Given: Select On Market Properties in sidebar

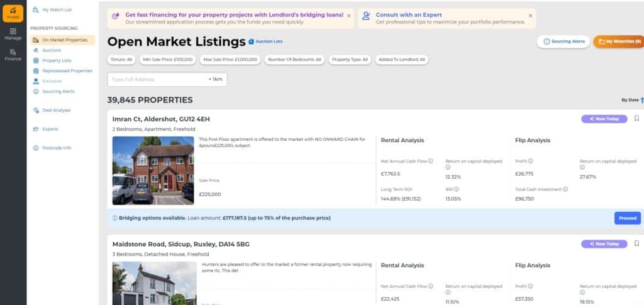Looking at the screenshot, I should tap(62, 40).
